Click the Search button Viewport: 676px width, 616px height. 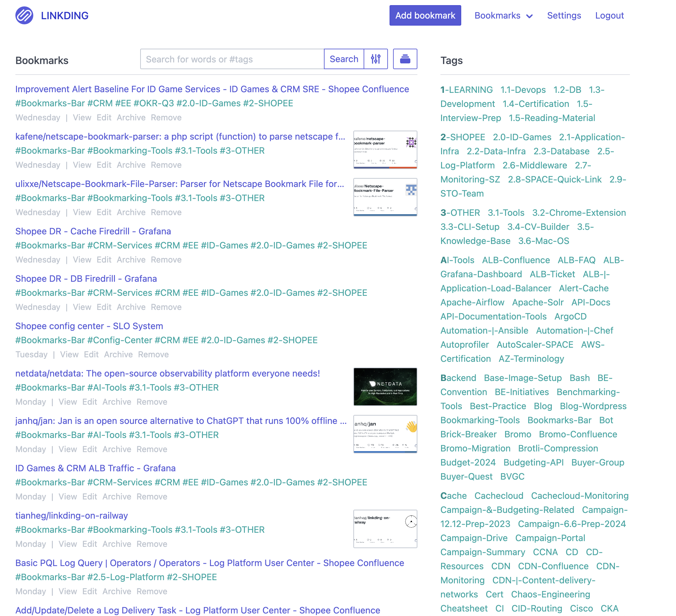[x=344, y=59]
